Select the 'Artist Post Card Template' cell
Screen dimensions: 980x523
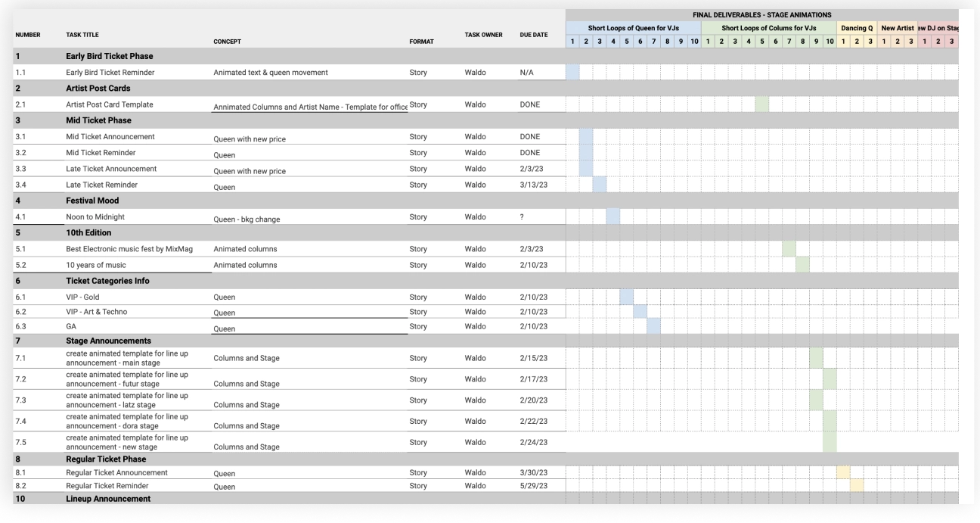pyautogui.click(x=109, y=104)
